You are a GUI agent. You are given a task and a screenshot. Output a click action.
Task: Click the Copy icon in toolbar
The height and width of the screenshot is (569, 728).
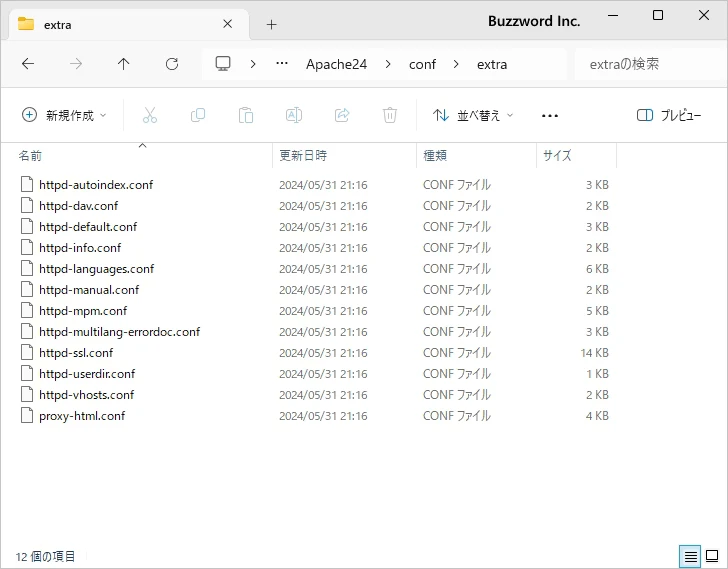(x=198, y=115)
